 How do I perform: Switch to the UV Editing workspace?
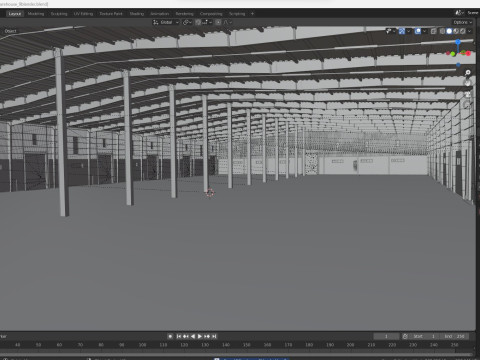coord(83,14)
